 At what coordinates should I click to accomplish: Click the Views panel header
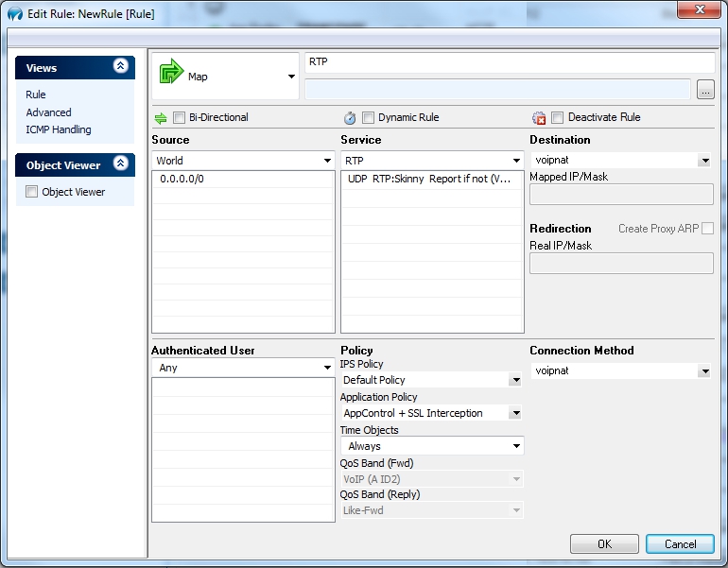(x=76, y=68)
